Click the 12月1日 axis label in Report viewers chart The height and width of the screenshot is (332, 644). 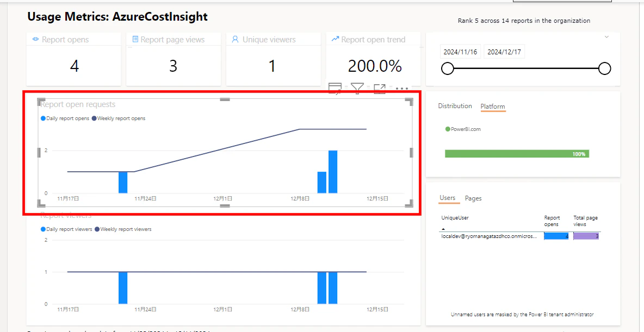click(x=221, y=309)
